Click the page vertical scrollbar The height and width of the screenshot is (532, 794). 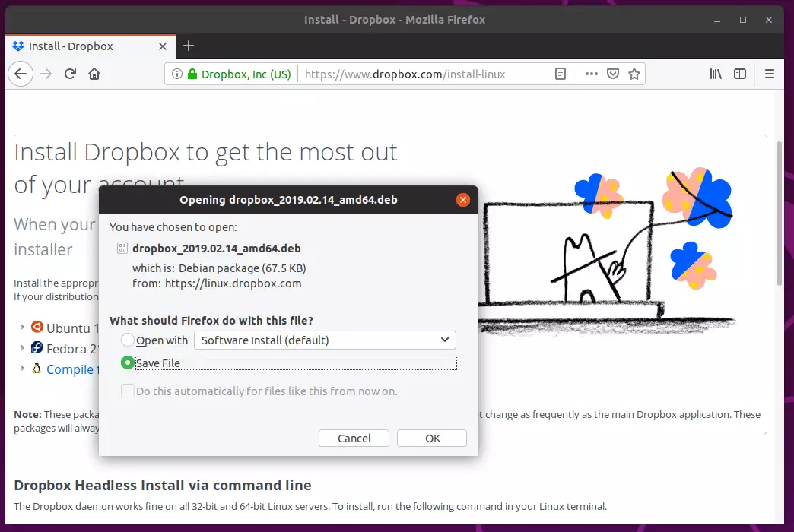tap(780, 214)
